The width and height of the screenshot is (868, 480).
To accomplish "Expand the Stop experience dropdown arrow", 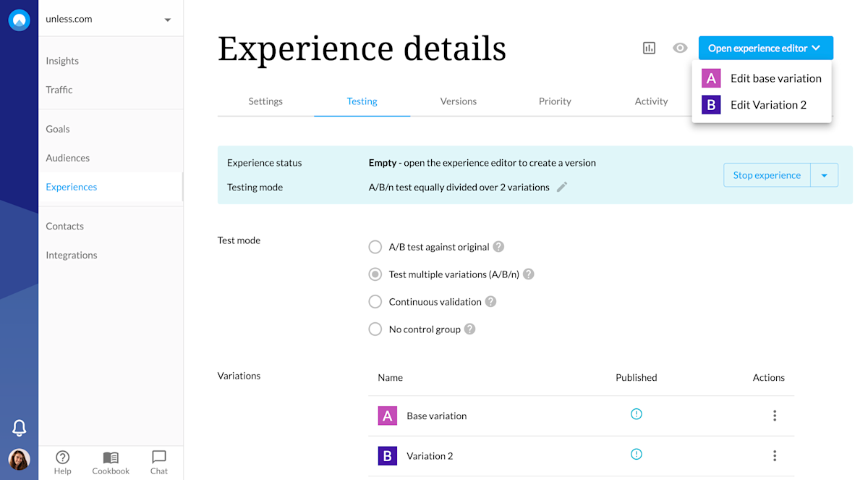I will point(824,175).
